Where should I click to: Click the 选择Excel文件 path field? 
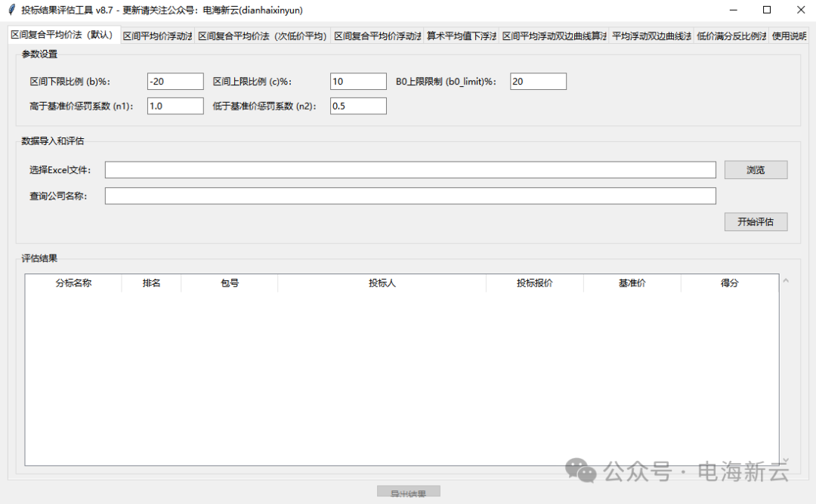tap(410, 170)
